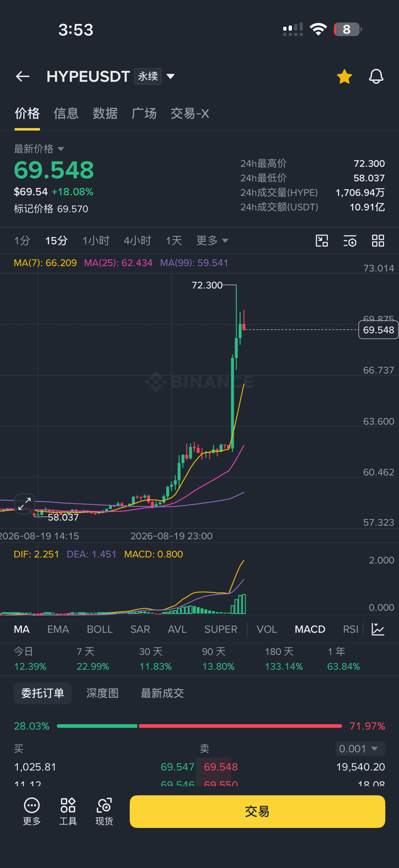Switch to 交易-X tab
399x868 pixels.
190,114
